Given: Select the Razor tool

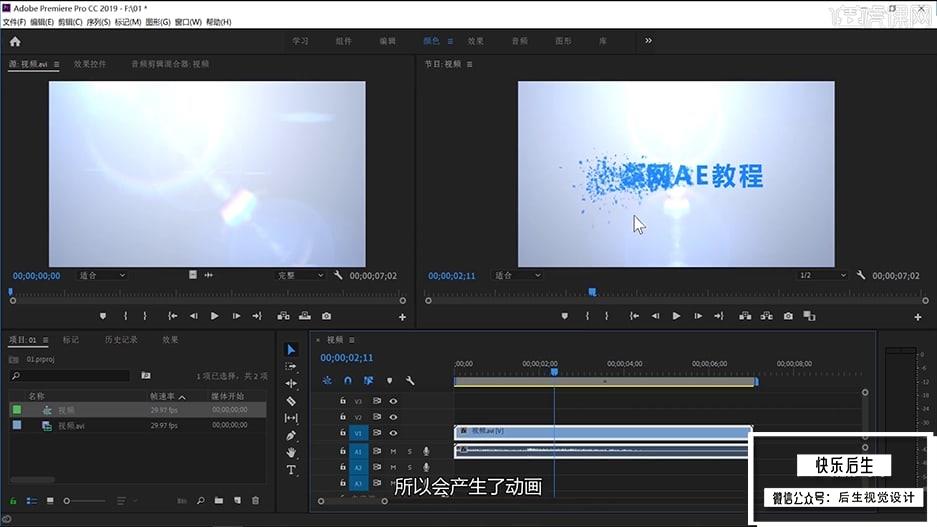Looking at the screenshot, I should pos(291,401).
